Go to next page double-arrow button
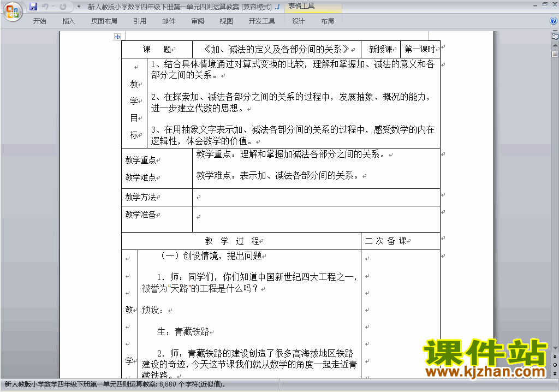This screenshot has height=392, width=559. (x=555, y=373)
